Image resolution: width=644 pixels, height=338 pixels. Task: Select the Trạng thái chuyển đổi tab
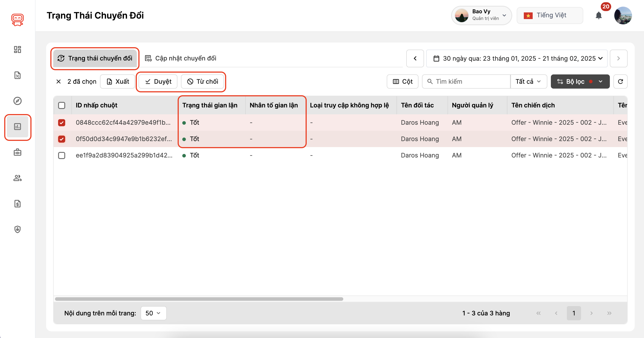(95, 58)
